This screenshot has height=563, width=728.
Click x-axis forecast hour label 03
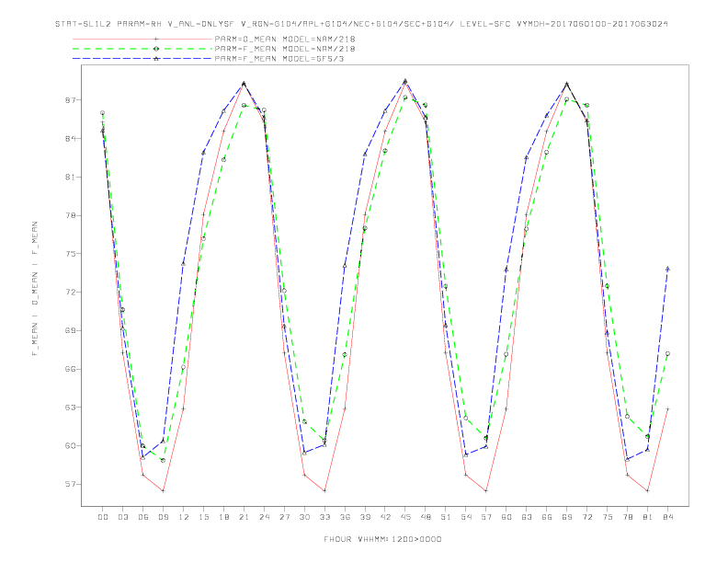point(122,517)
